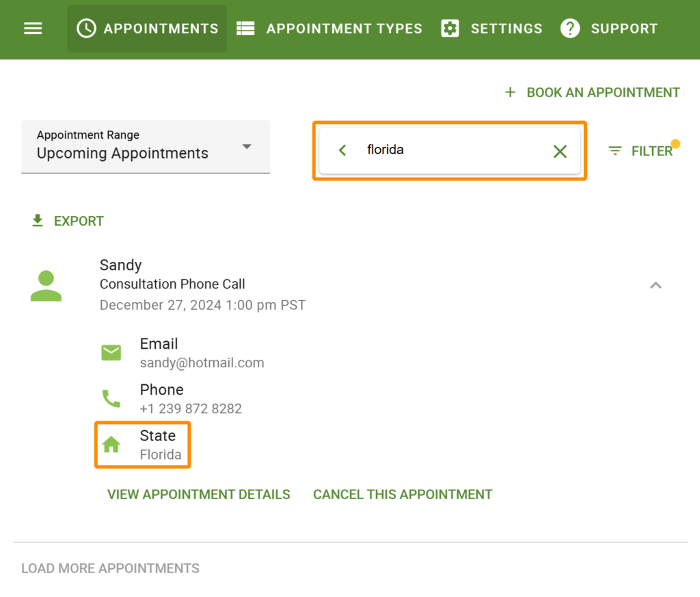Open the Settings tab
Viewport: 700px width, 597px height.
coord(492,29)
